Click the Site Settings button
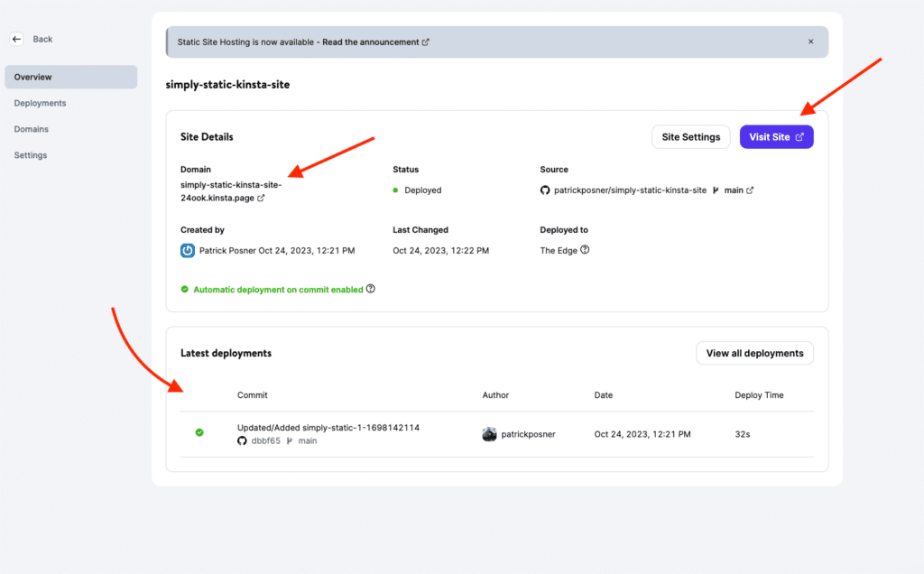The image size is (924, 574). coord(690,137)
